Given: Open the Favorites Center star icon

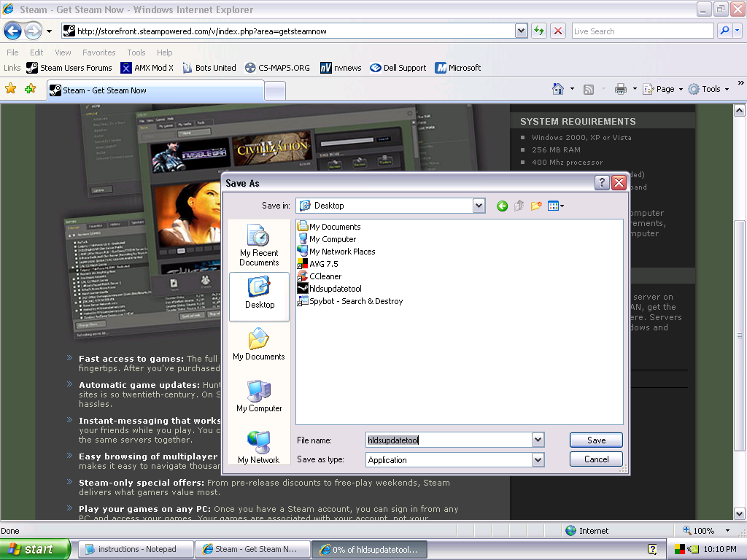Looking at the screenshot, I should pos(10,89).
